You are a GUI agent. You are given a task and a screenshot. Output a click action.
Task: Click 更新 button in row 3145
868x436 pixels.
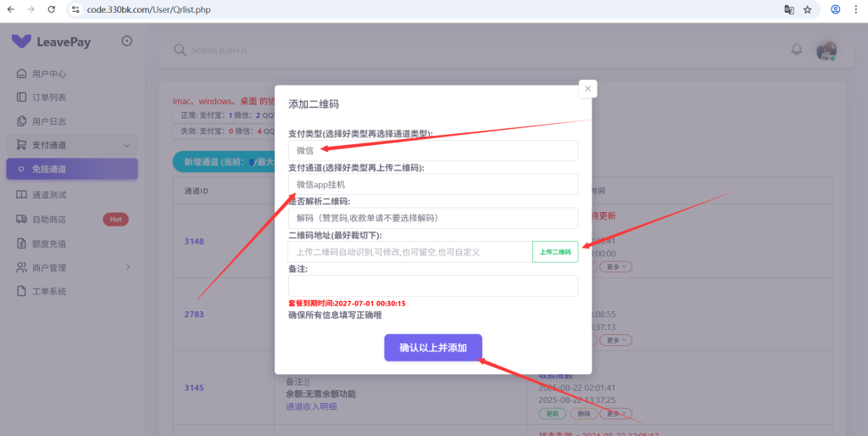coord(553,413)
